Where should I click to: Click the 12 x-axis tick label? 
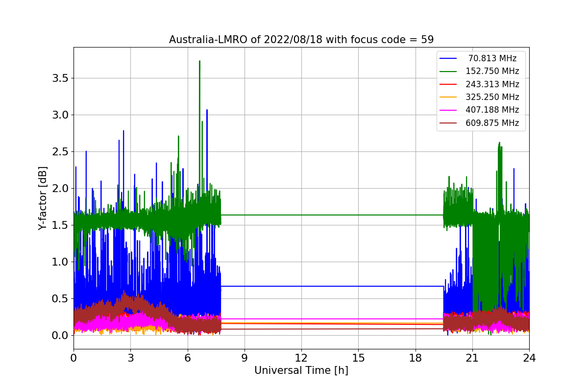[301, 358]
